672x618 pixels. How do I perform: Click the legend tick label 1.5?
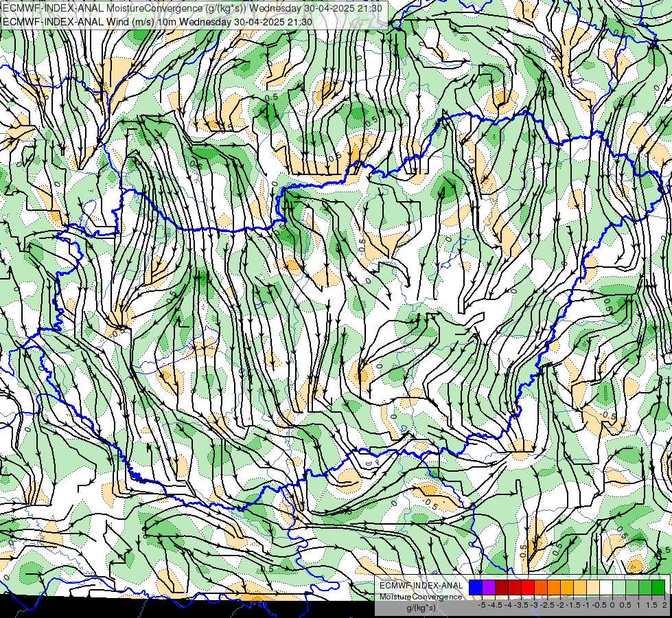651,605
